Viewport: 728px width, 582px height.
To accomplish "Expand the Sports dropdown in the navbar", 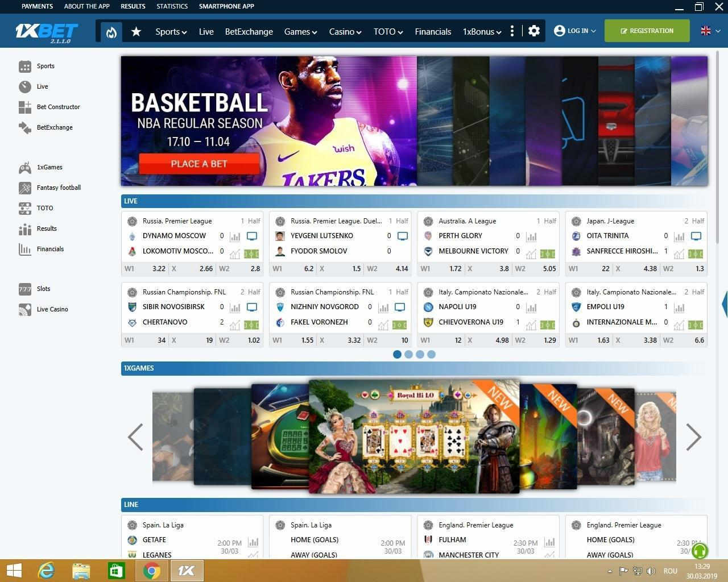I will [170, 31].
